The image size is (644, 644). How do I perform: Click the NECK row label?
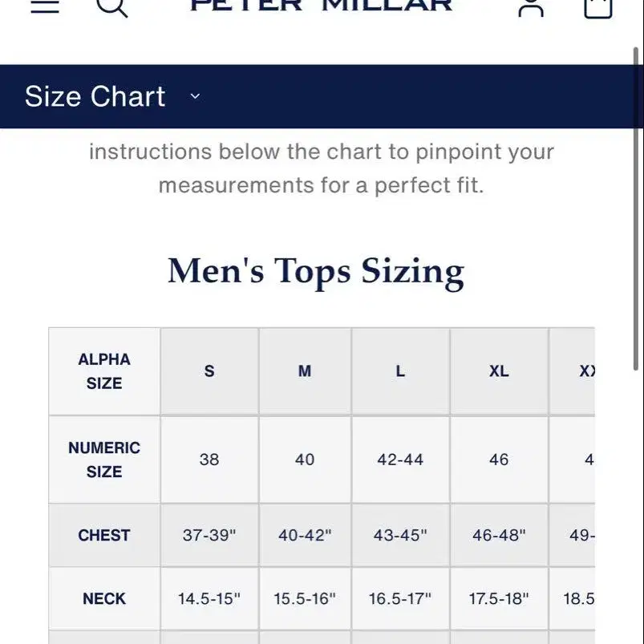point(104,599)
